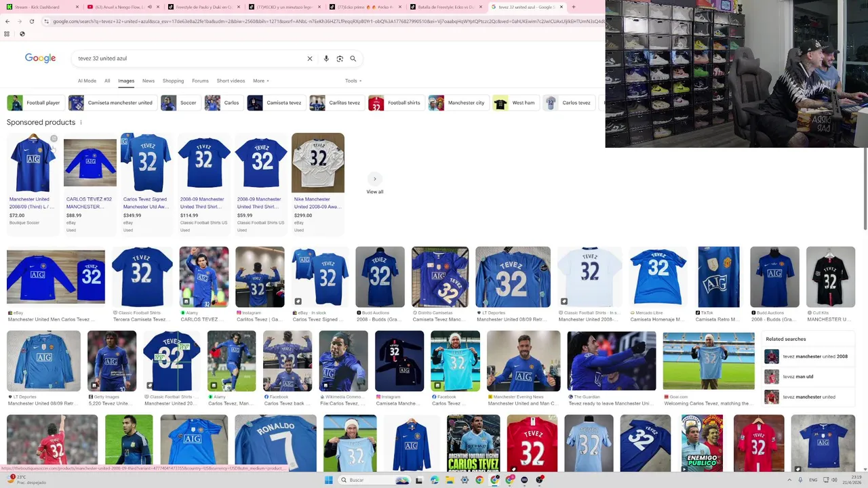Switch to Anuel x Ñengo Flow browser tab
The image size is (868, 488).
click(x=123, y=7)
